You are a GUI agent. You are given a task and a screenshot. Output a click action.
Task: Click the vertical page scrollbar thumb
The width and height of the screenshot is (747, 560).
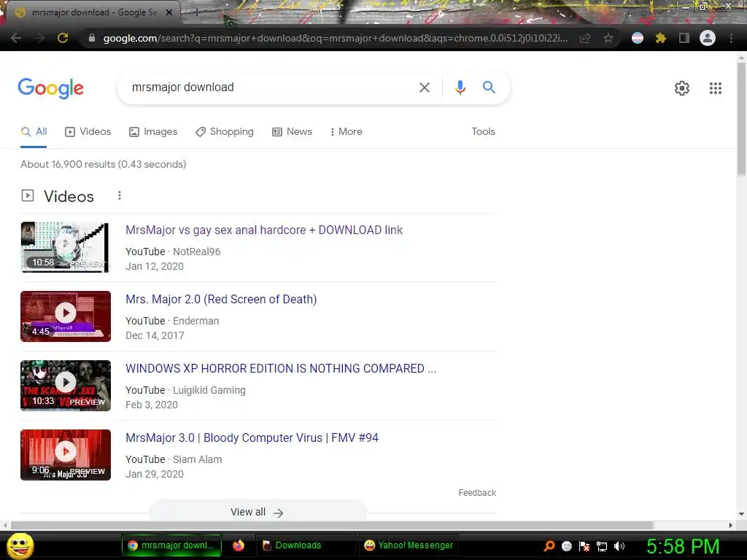click(741, 119)
